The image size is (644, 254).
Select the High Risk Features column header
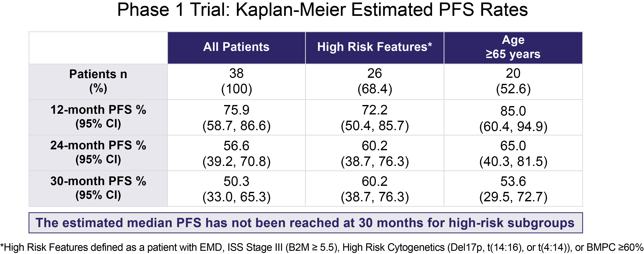point(374,47)
